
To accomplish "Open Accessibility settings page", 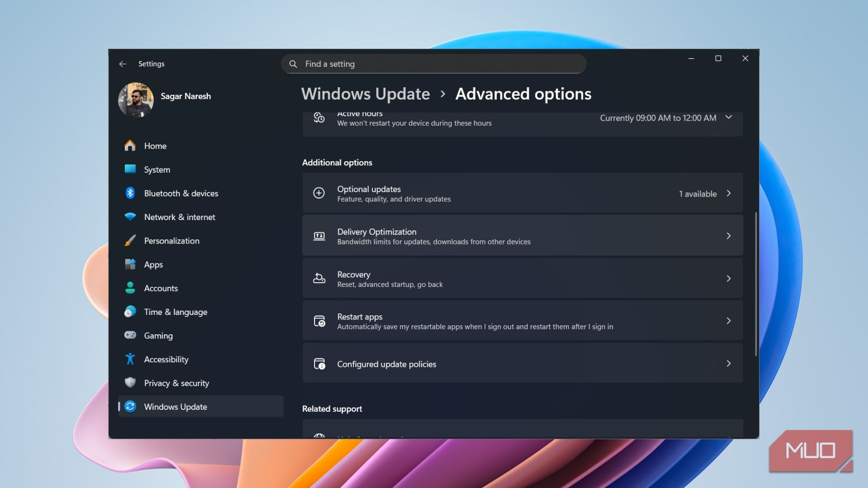I will coord(201,359).
